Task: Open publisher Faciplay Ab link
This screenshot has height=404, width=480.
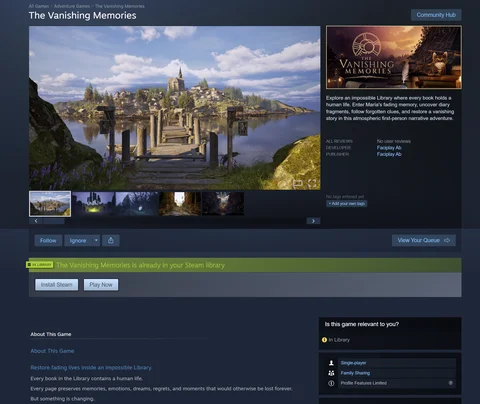Action: [x=389, y=154]
